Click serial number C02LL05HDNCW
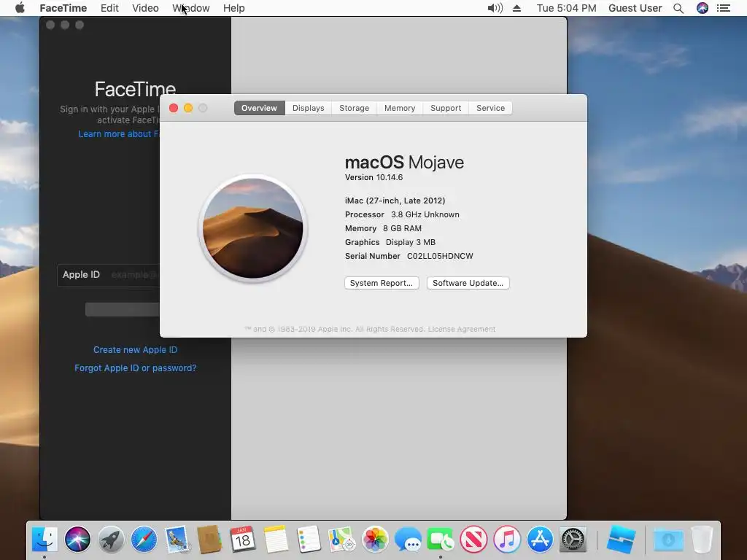Screen dimensions: 747x560 click(440, 256)
